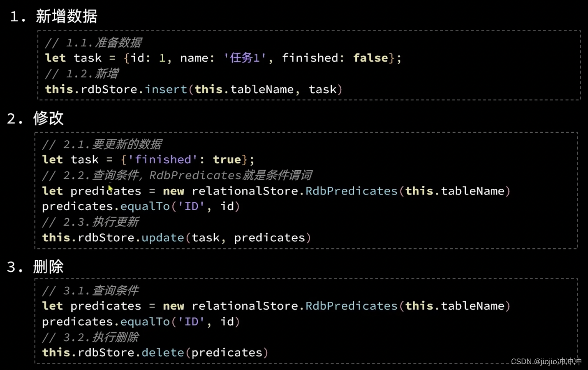
Task: Click 'RdbPredicates' in section 2 code line
Action: 352,191
